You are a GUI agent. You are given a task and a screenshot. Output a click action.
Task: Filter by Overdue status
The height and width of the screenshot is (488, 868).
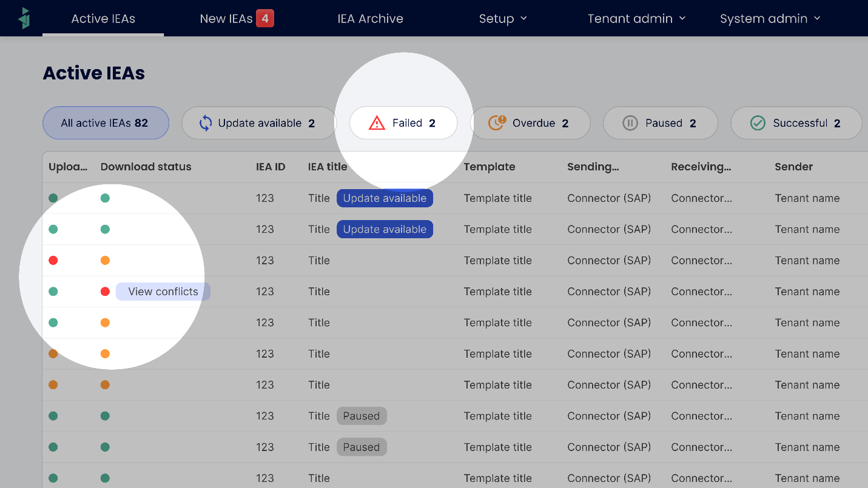tap(530, 123)
